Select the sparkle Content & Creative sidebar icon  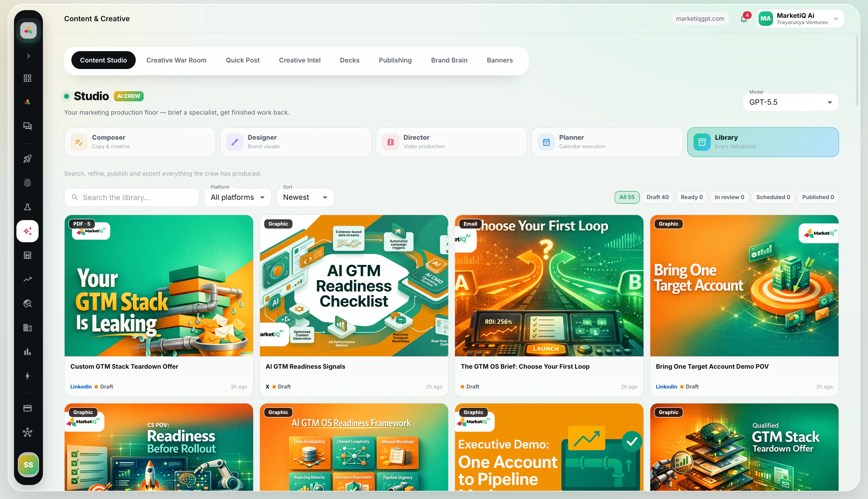(27, 231)
